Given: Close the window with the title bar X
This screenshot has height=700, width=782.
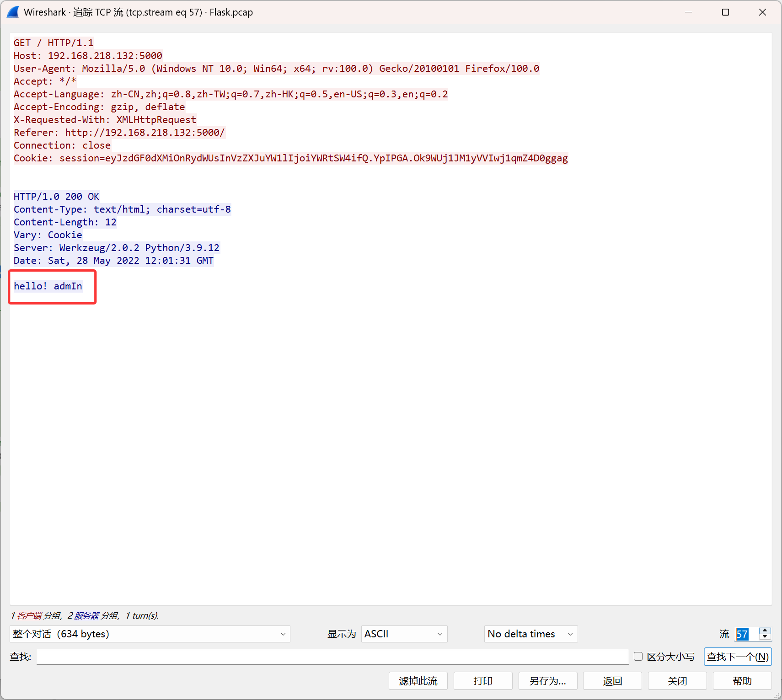Looking at the screenshot, I should coord(762,12).
